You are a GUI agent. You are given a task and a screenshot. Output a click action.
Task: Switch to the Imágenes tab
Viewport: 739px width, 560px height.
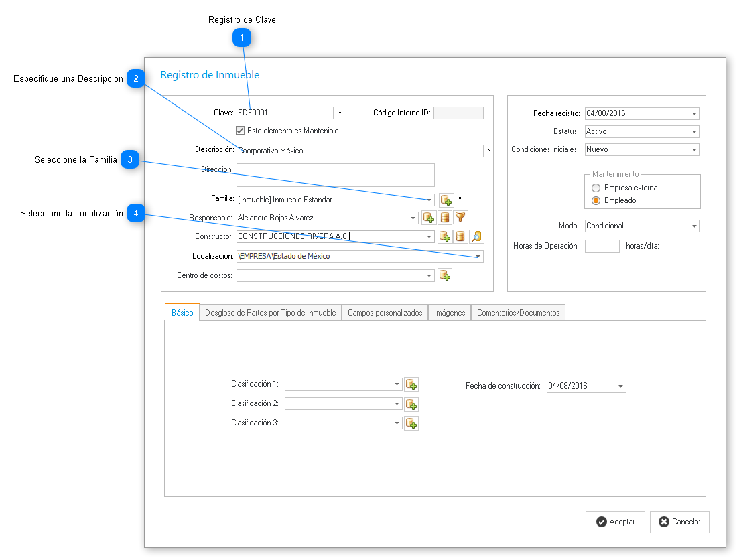pyautogui.click(x=449, y=313)
